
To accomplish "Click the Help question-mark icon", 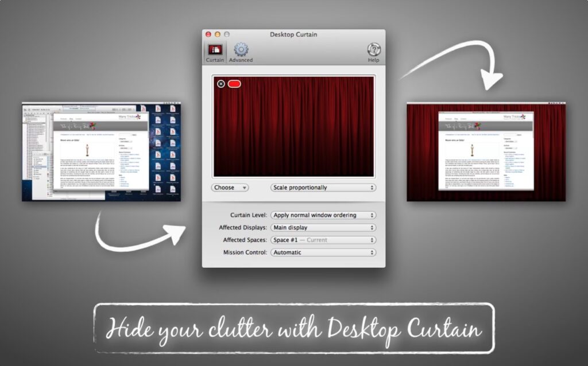I will [373, 49].
